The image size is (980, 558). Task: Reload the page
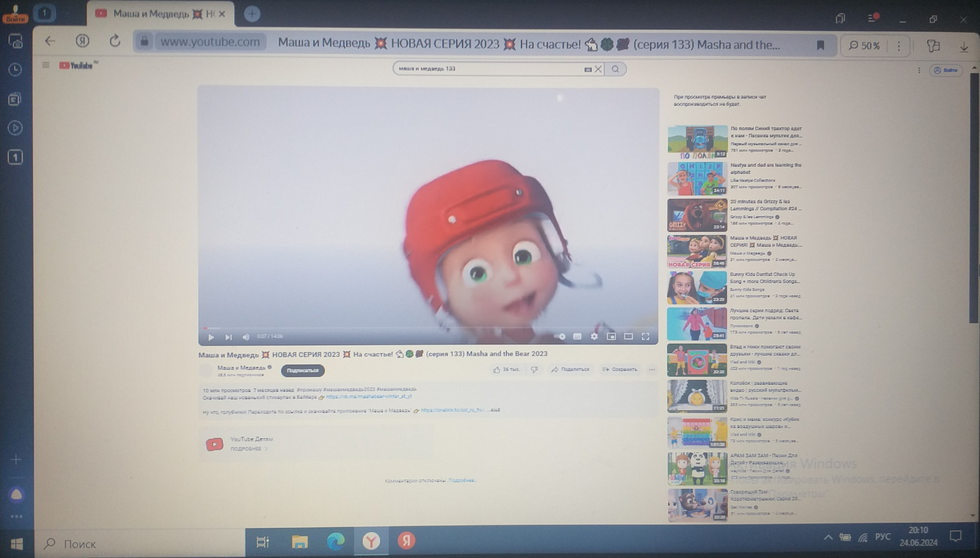pyautogui.click(x=114, y=41)
